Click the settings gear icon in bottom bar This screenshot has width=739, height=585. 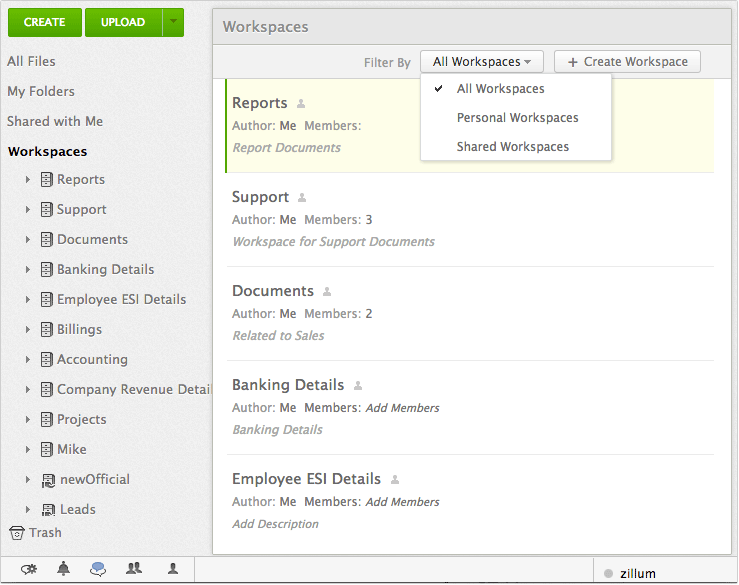coord(29,569)
